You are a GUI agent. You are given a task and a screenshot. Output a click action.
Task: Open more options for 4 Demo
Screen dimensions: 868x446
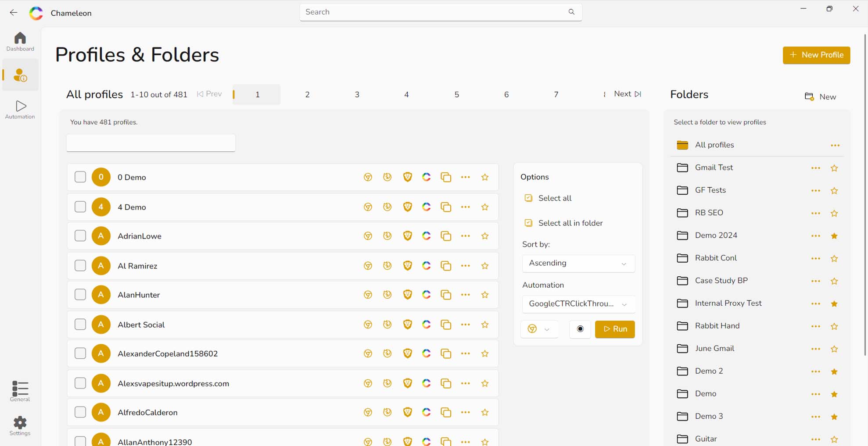click(x=466, y=207)
